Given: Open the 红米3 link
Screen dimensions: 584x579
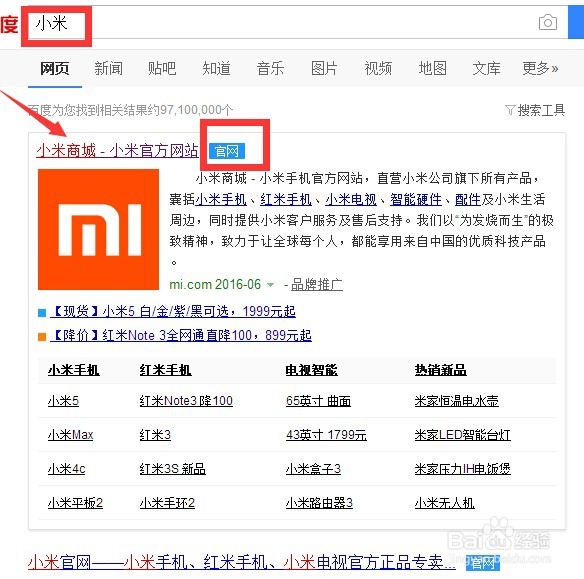Looking at the screenshot, I should [x=155, y=435].
